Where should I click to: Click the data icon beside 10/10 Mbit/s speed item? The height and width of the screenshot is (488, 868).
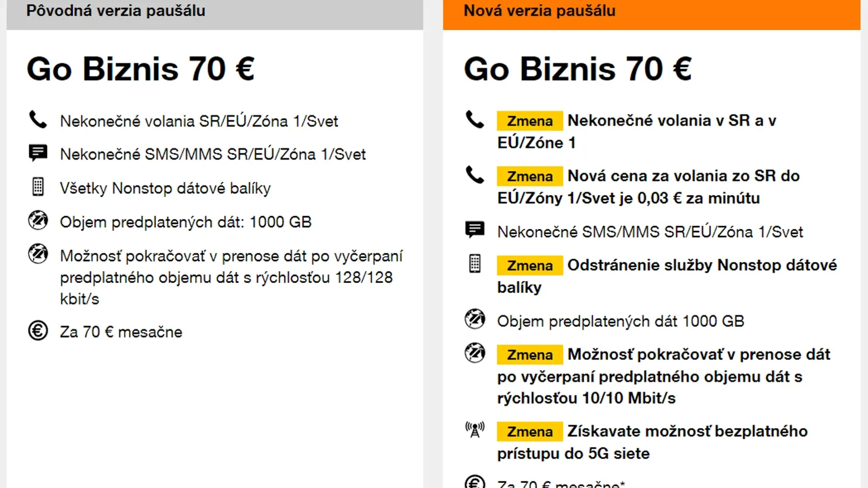pyautogui.click(x=475, y=353)
